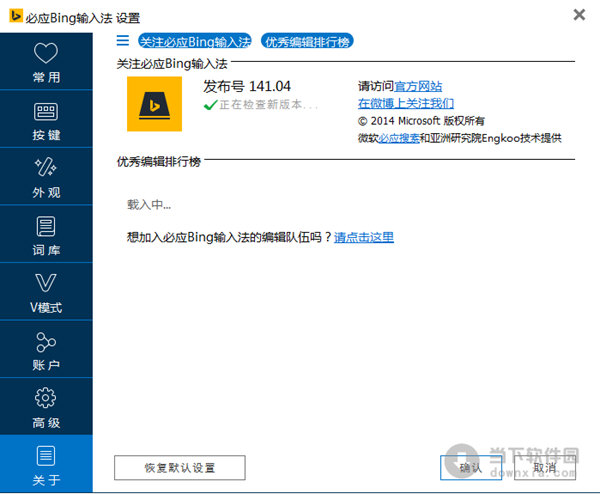600x494 pixels.
Task: Click the 关注必应Bing输入法 section heading
Action: (x=172, y=64)
